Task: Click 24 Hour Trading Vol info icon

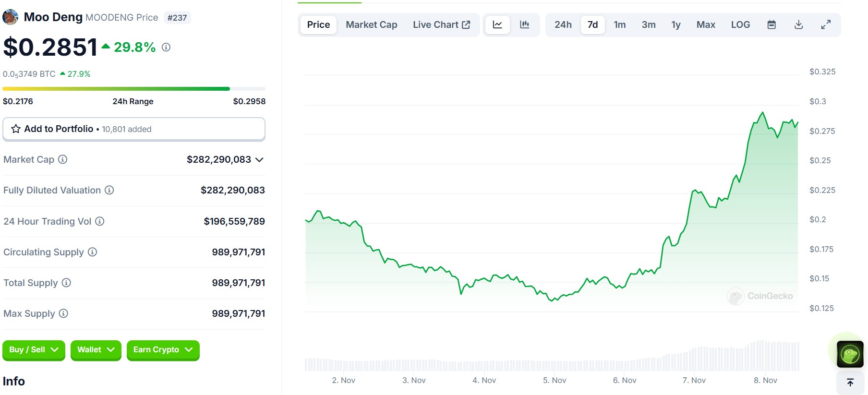Action: [x=100, y=221]
